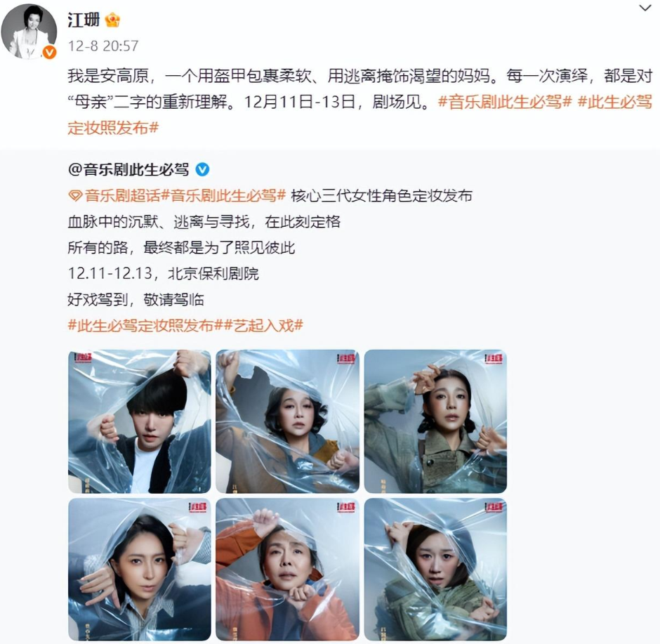View third photo of woman with braided pigtails
Viewport: 660px width, 644px height.
[x=435, y=421]
